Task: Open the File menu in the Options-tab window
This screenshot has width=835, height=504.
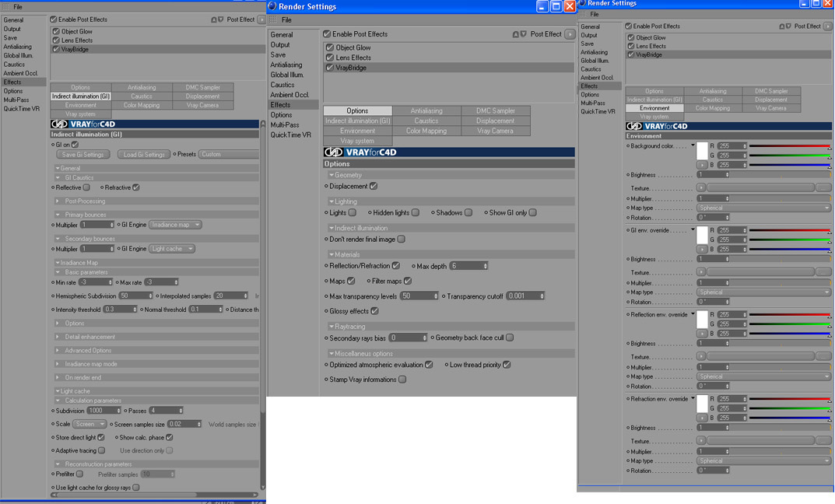Action: [286, 19]
